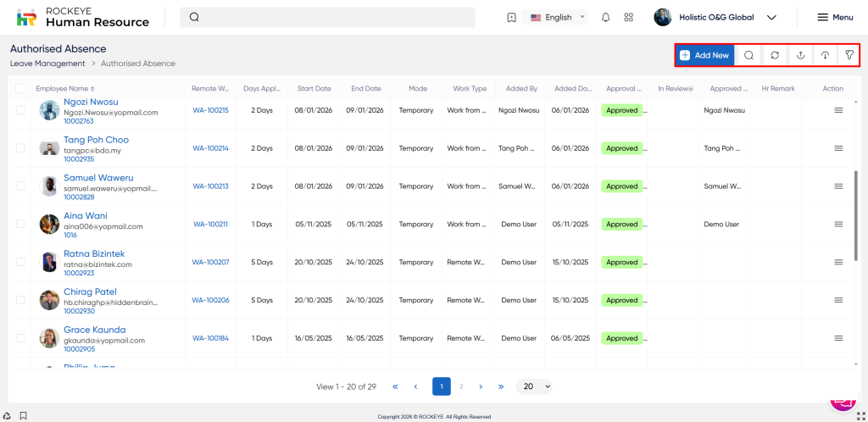Open the WA-100207 remote work link

point(210,263)
